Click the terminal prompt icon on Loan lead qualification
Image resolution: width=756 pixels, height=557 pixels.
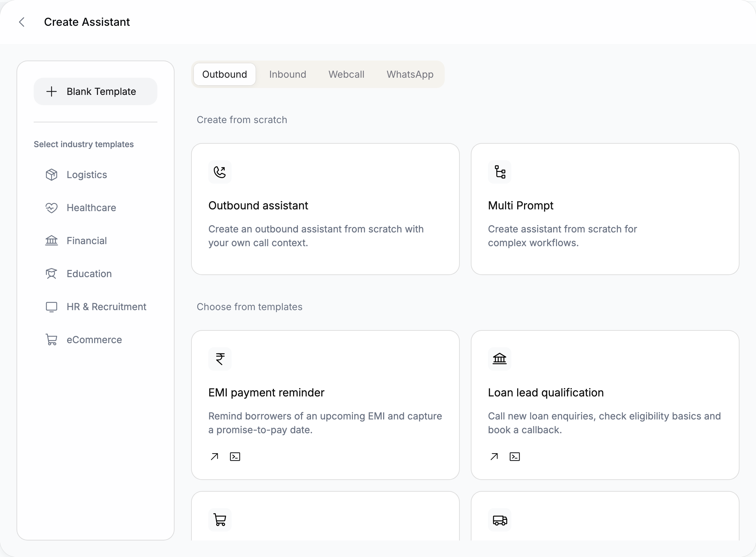point(515,457)
